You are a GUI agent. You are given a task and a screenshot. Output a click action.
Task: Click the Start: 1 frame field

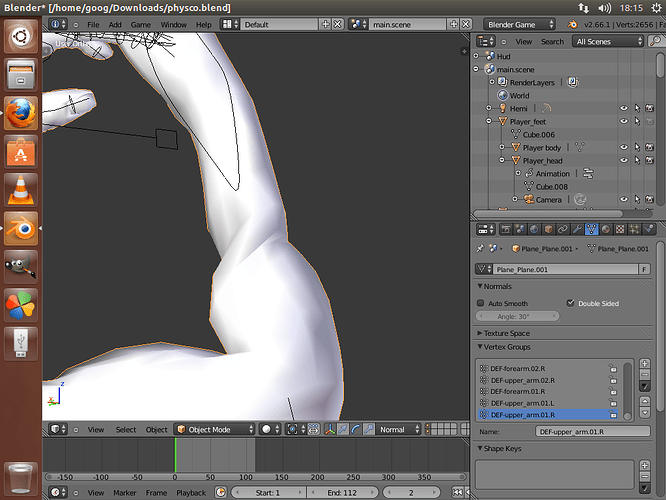268,493
